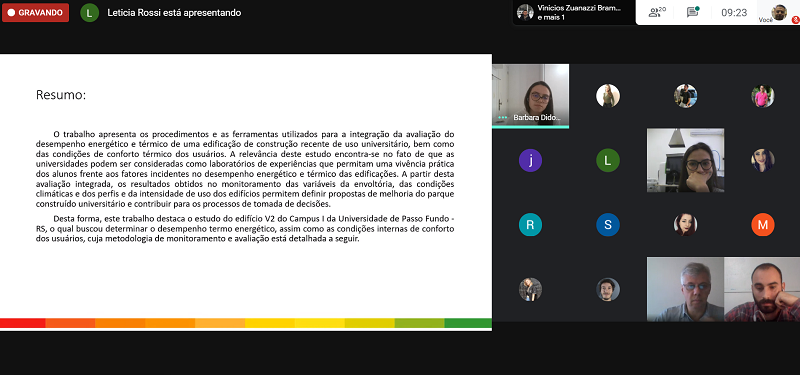Select video tile of woman resting chin
Screen dimensions: 800x375
[685, 160]
